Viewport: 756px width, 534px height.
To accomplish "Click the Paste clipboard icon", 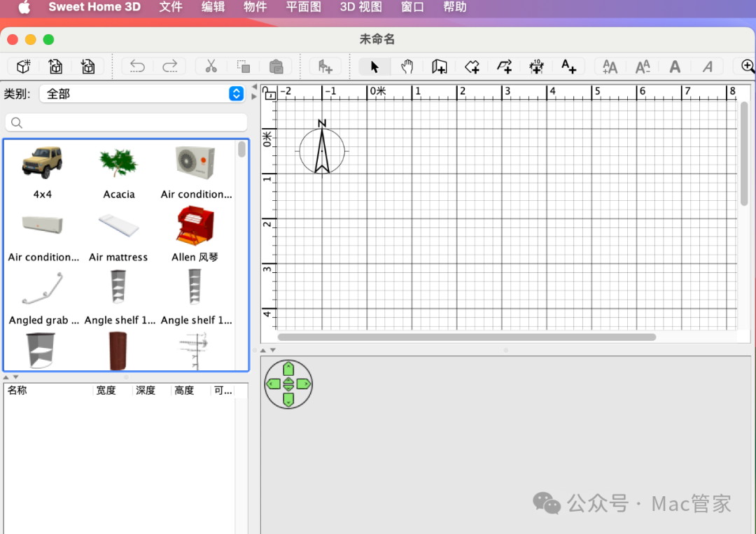I will click(276, 66).
